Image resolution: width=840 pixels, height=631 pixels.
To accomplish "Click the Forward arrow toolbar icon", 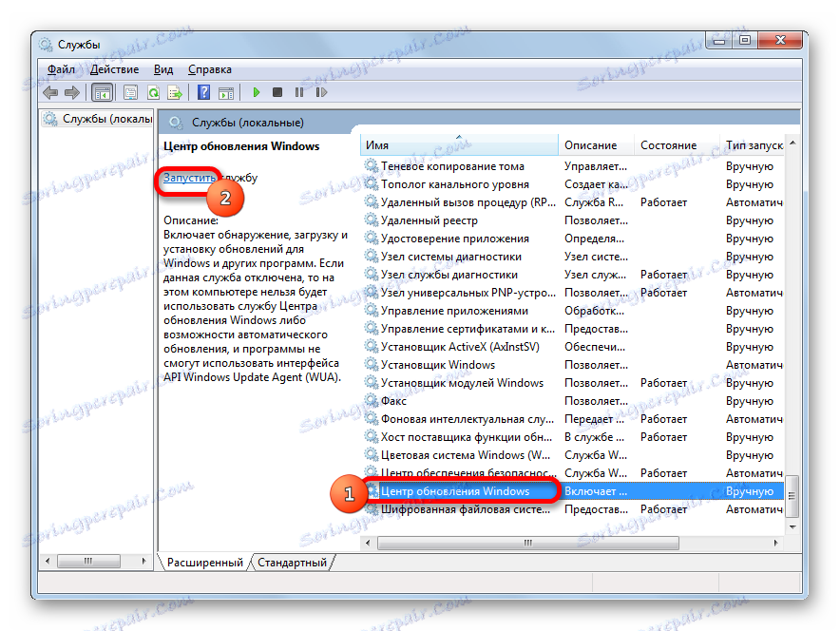I will 72,93.
